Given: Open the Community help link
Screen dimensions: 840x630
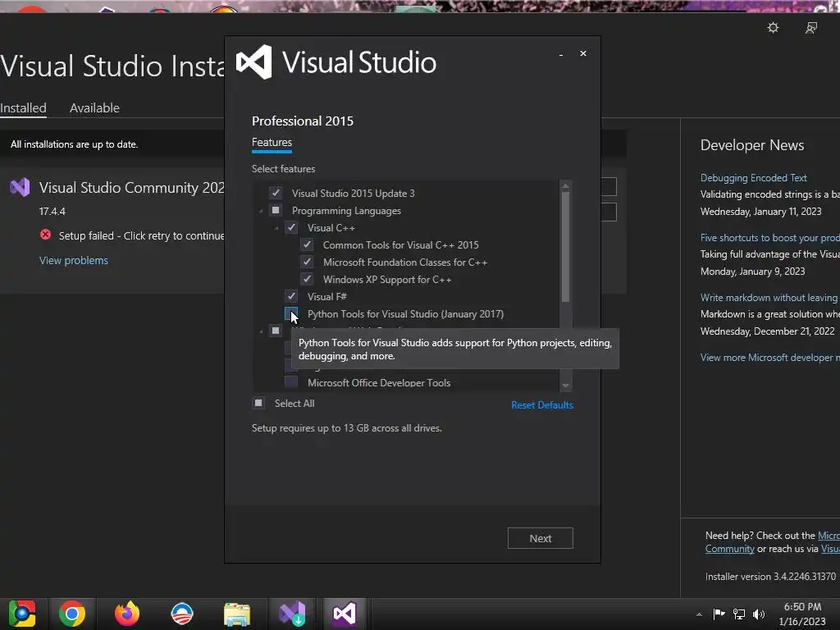Looking at the screenshot, I should (x=729, y=549).
